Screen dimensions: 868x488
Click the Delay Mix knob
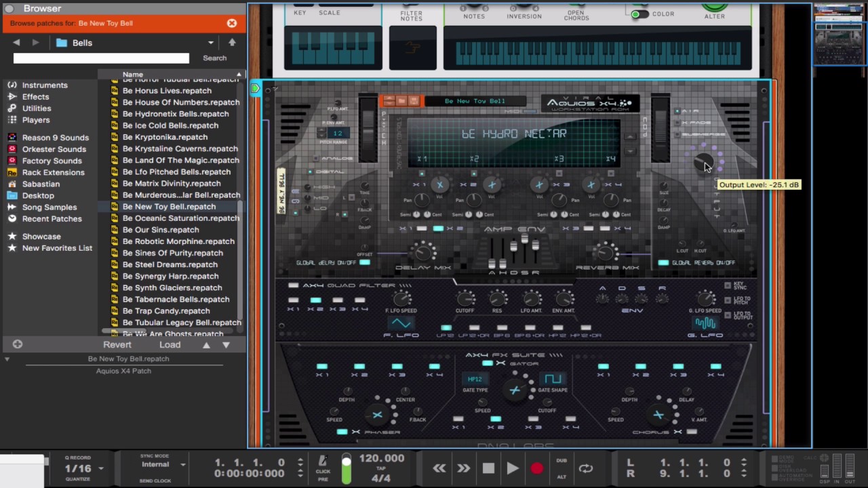click(424, 252)
